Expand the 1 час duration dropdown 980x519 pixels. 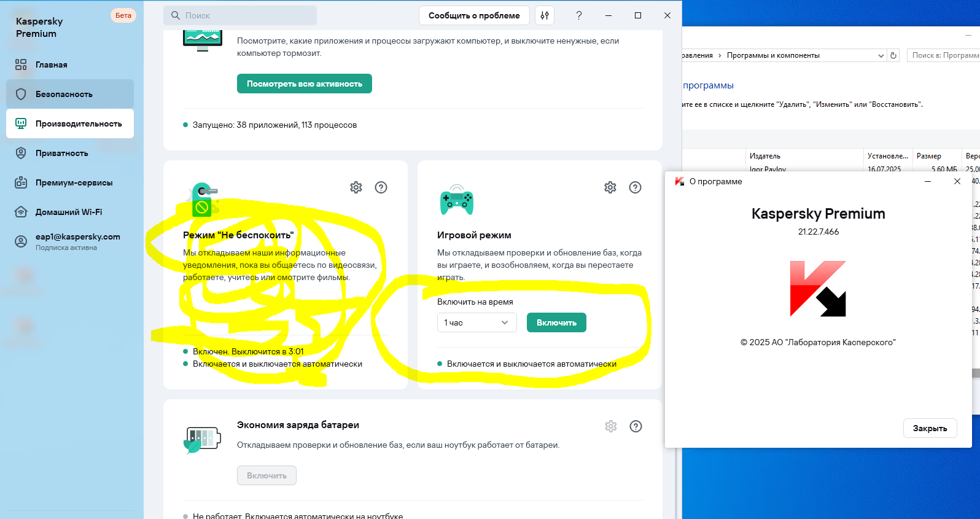tap(477, 322)
